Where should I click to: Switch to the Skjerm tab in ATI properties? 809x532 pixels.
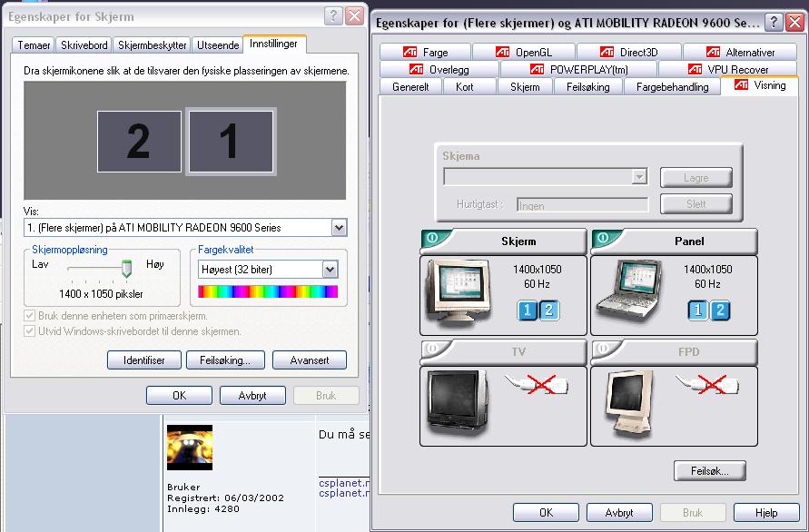click(525, 86)
